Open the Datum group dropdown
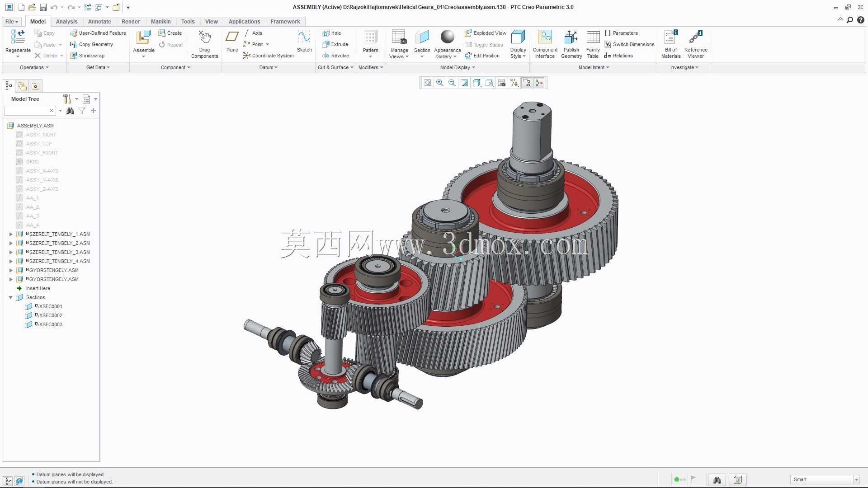 click(268, 67)
